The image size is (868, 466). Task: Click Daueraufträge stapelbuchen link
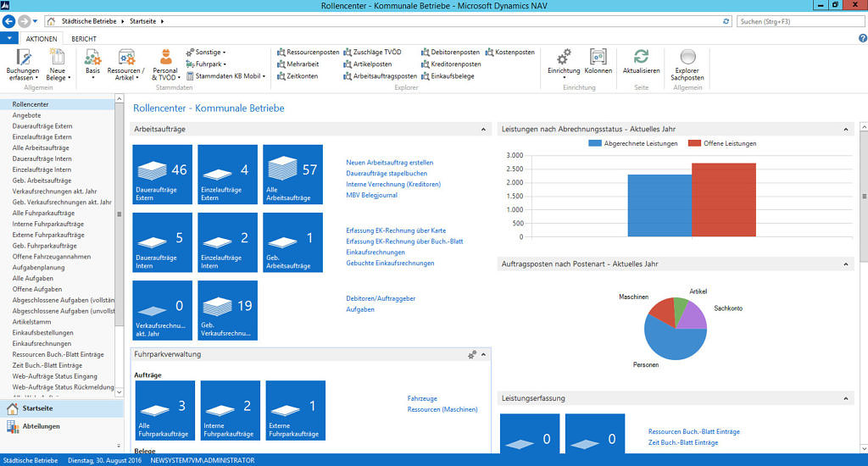pos(387,173)
